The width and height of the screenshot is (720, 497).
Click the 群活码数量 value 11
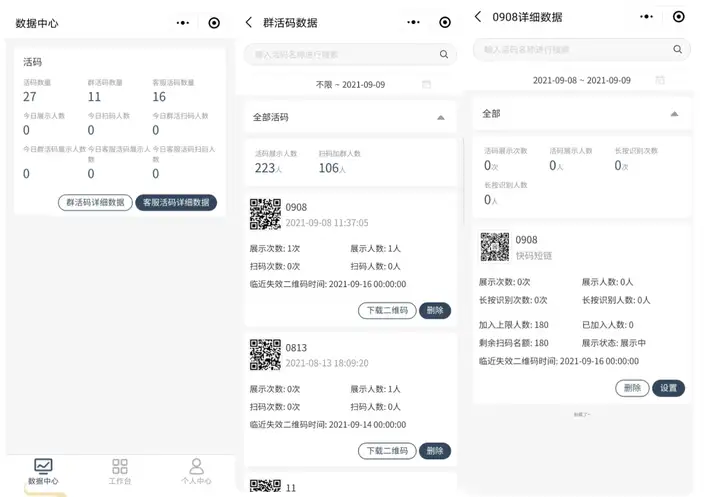click(x=94, y=97)
